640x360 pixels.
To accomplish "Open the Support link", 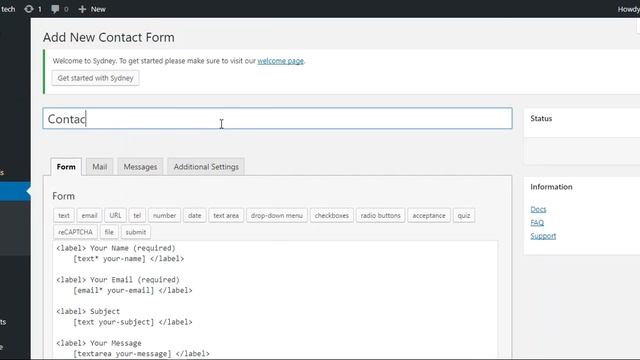I will pyautogui.click(x=543, y=236).
